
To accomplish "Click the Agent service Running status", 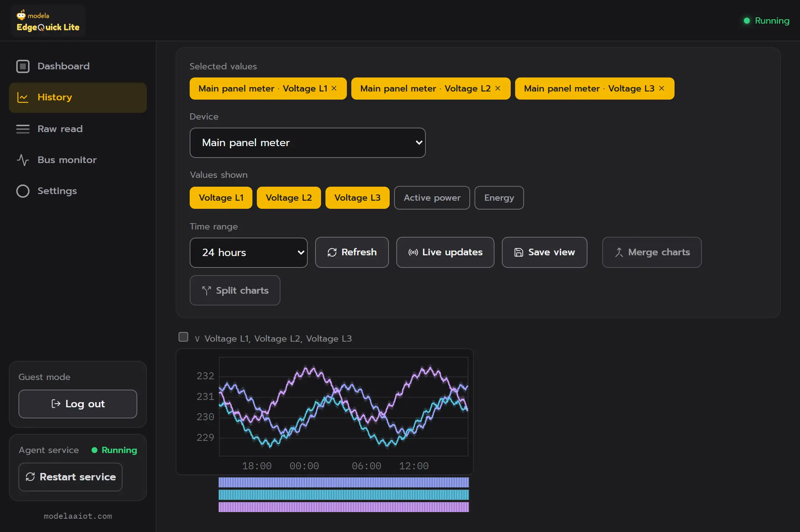I will (x=114, y=450).
